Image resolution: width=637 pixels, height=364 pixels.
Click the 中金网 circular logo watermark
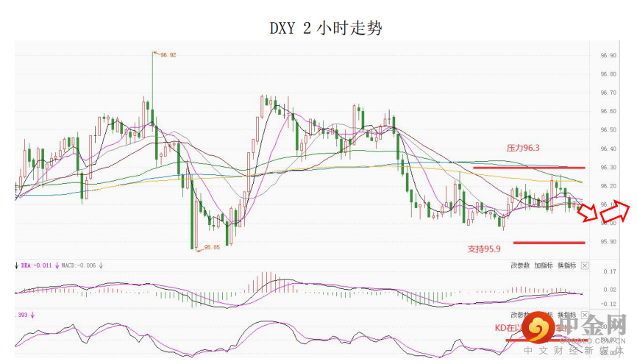[538, 327]
